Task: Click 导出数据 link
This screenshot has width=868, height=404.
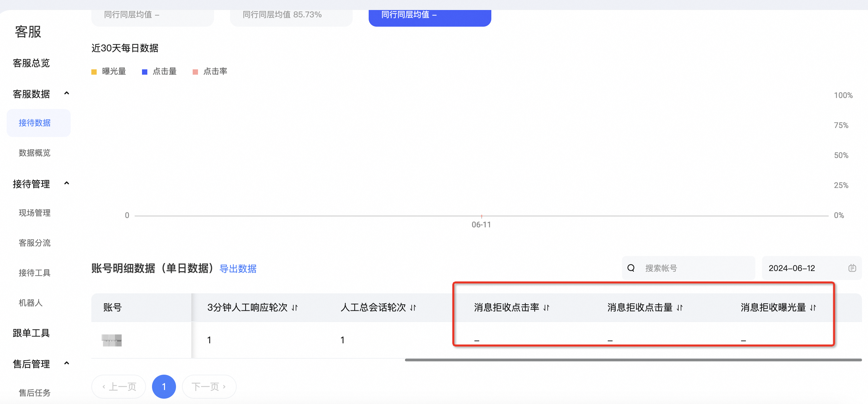Action: click(238, 269)
